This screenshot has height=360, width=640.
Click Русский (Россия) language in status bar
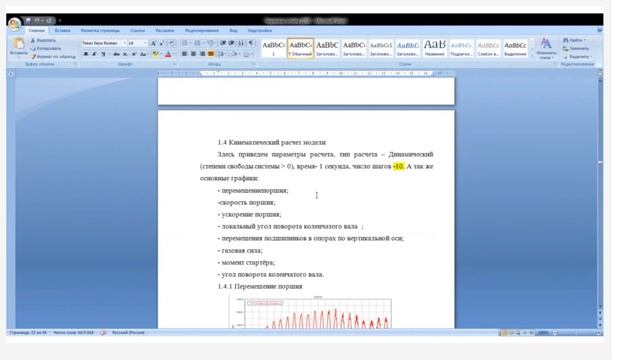(128, 333)
